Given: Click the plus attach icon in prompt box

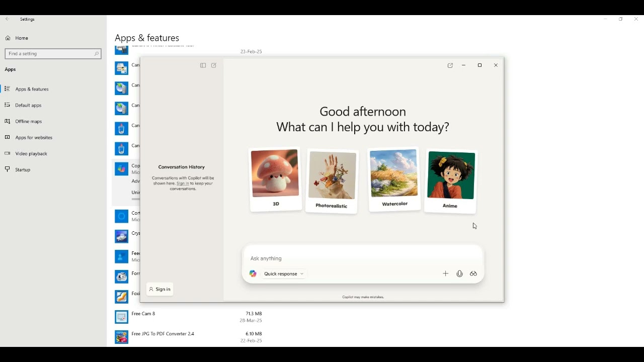Looking at the screenshot, I should pos(445,274).
